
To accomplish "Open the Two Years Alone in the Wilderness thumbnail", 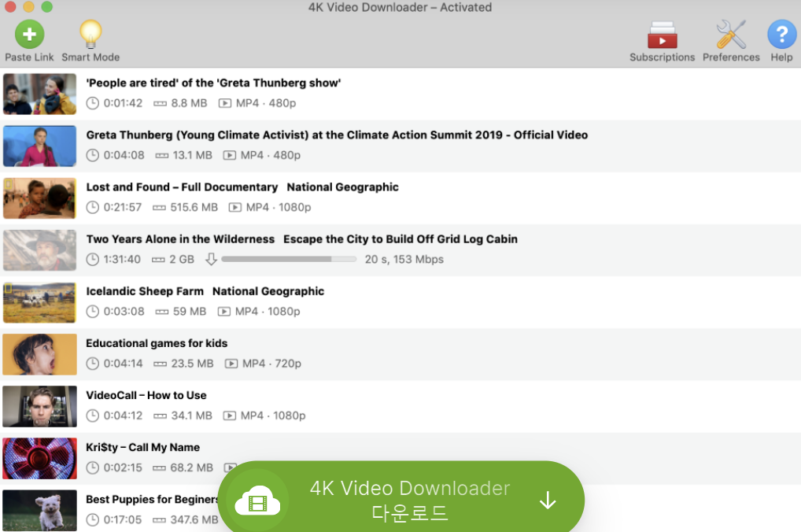I will click(x=39, y=250).
